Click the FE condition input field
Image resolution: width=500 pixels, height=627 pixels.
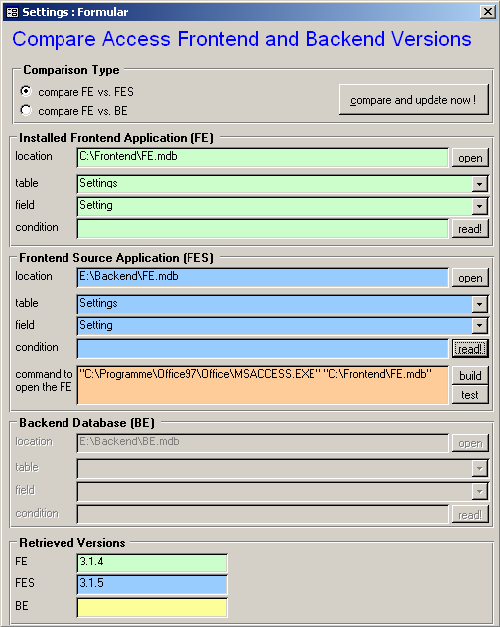pyautogui.click(x=262, y=229)
